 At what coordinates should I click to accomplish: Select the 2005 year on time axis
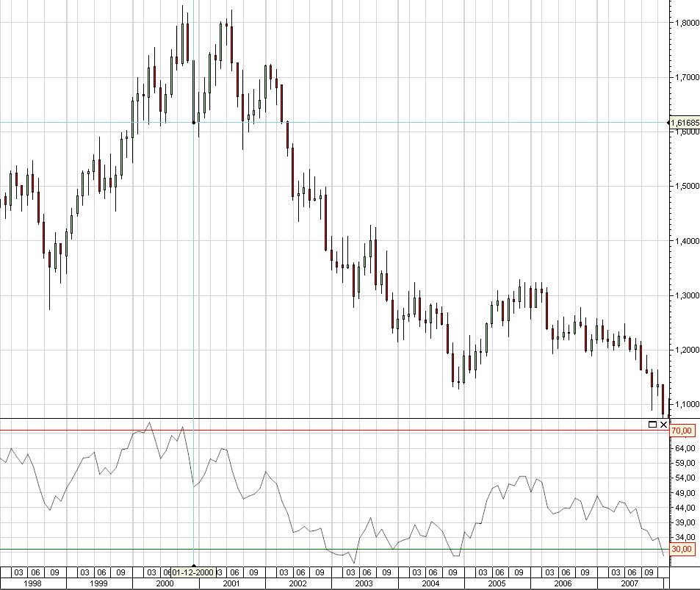click(x=497, y=583)
